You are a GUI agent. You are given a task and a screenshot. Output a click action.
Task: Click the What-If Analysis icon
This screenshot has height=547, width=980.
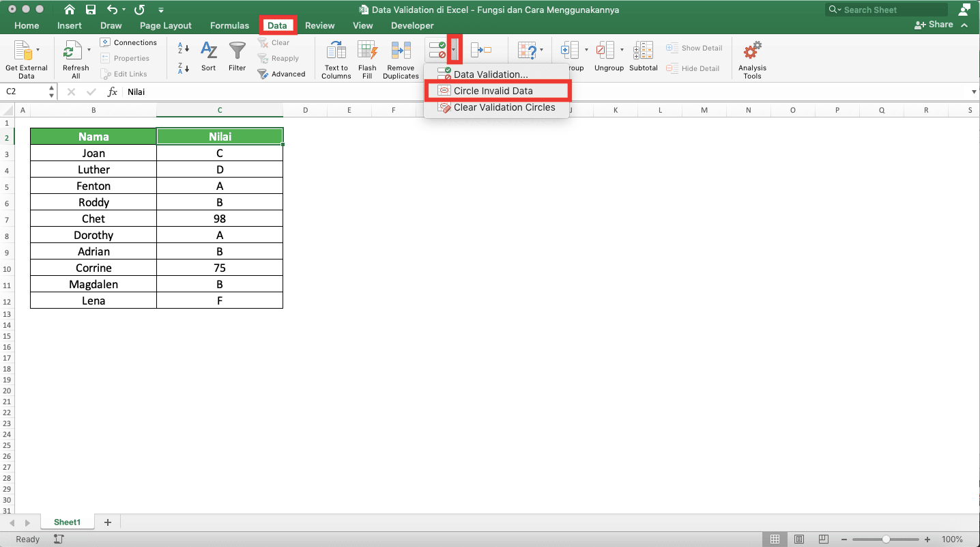point(527,51)
